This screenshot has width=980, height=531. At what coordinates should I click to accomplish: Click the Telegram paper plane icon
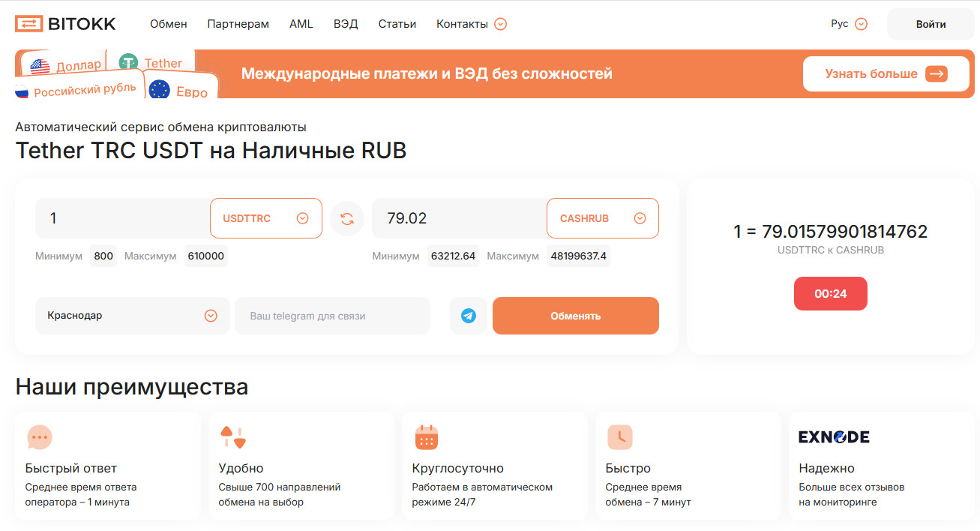tap(469, 316)
